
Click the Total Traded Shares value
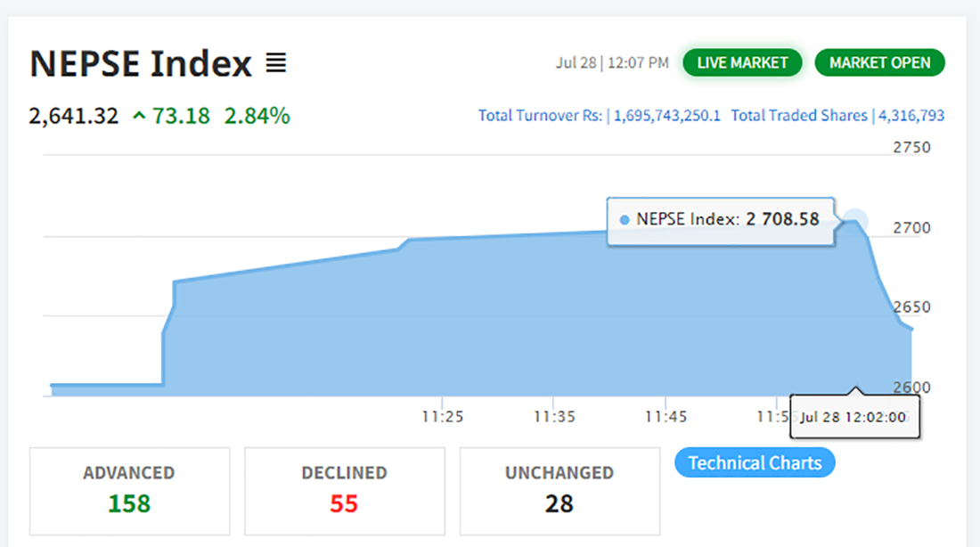(911, 116)
